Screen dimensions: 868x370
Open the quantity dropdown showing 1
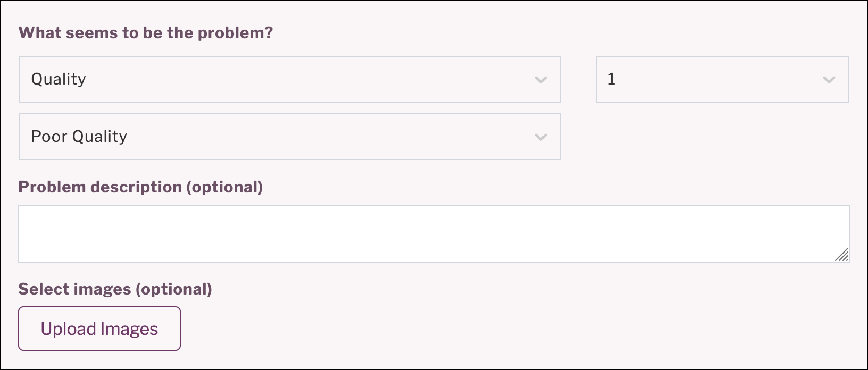click(x=722, y=79)
